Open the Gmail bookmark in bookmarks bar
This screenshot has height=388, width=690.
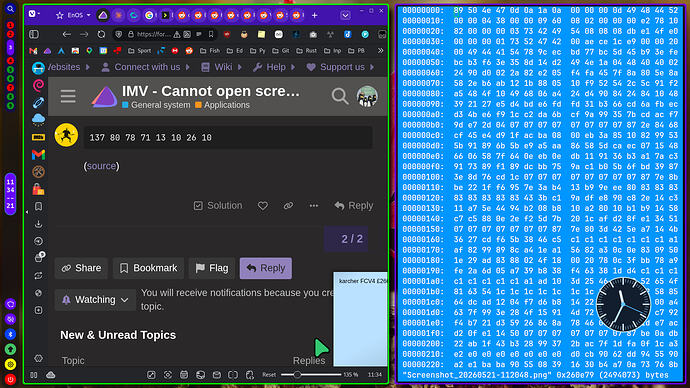click(x=33, y=51)
